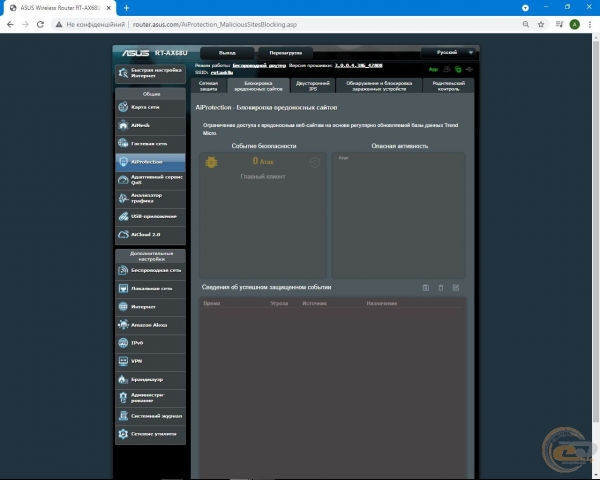Click the Угроза column header
Image resolution: width=600 pixels, height=480 pixels.
pos(279,303)
